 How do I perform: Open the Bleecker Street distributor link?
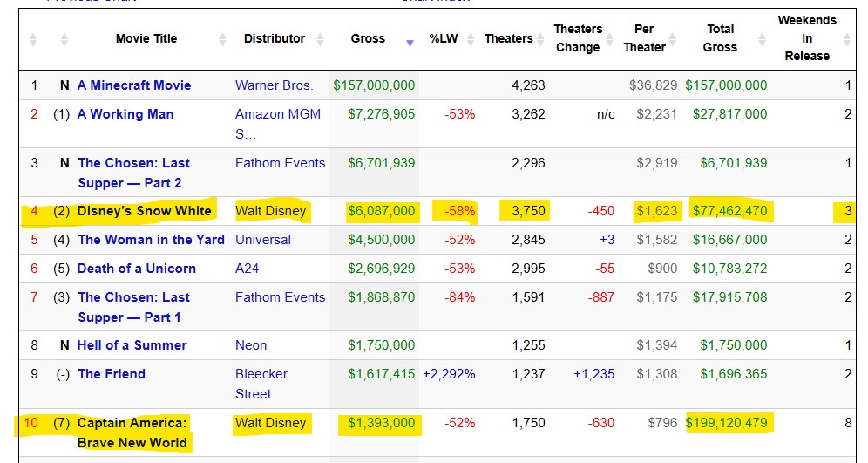261,384
